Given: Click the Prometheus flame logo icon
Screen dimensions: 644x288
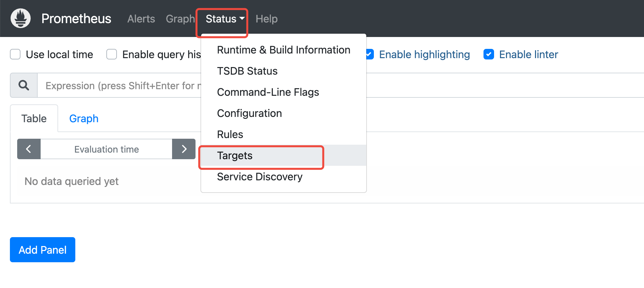Looking at the screenshot, I should pos(20,18).
